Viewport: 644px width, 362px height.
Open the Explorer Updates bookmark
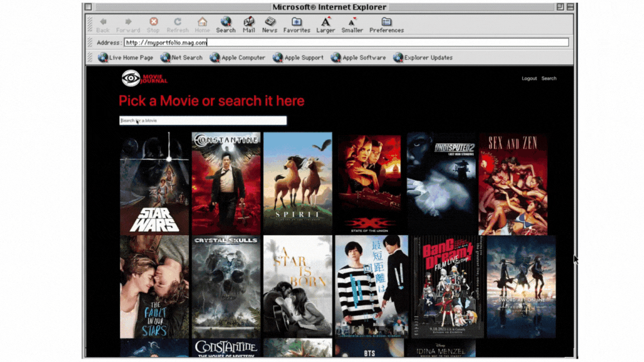(x=423, y=58)
